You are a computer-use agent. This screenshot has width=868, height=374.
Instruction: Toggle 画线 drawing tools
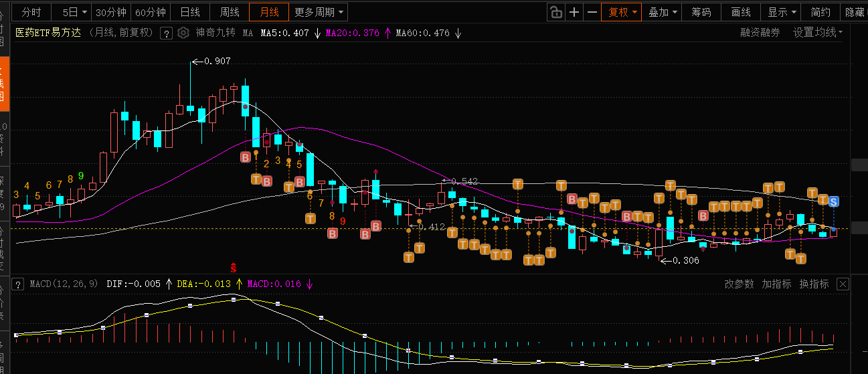pos(741,12)
